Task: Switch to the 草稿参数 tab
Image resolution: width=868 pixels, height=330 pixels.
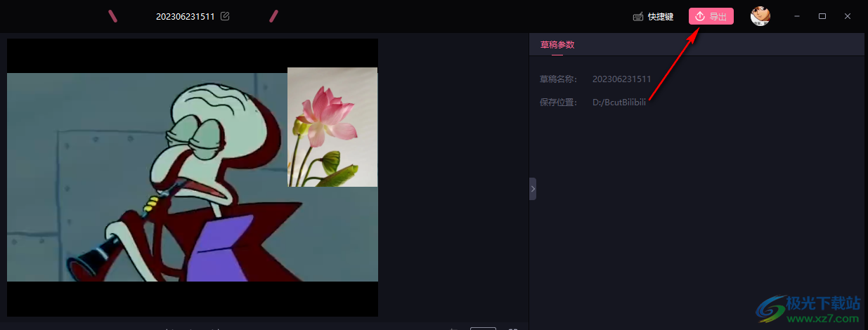Action: click(557, 44)
